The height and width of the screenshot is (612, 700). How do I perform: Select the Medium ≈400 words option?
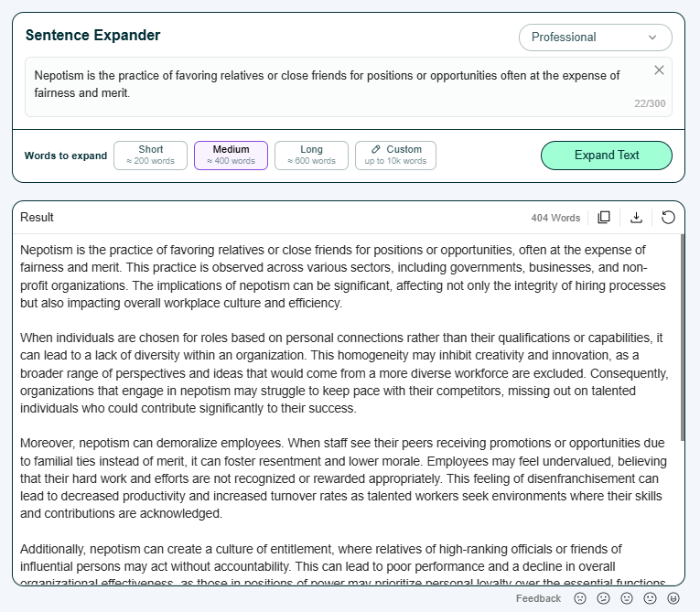click(231, 156)
